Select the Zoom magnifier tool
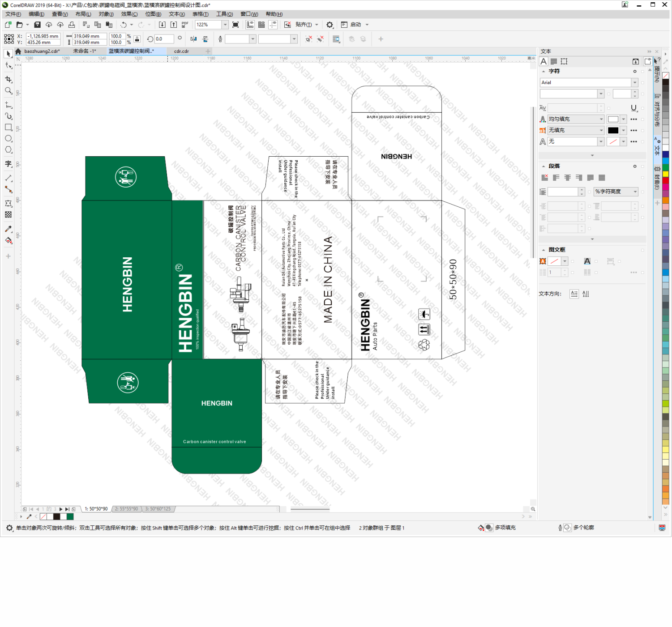Image resolution: width=672 pixels, height=627 pixels. click(8, 91)
